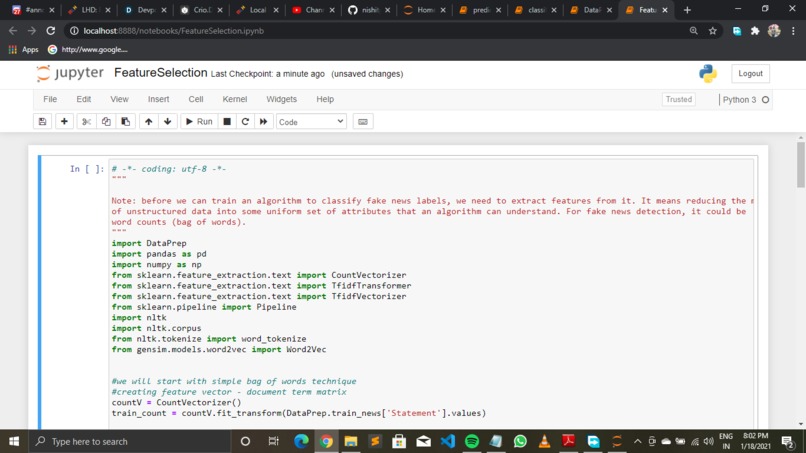Open the command palette keyboard icon
806x453 pixels.
pos(363,122)
